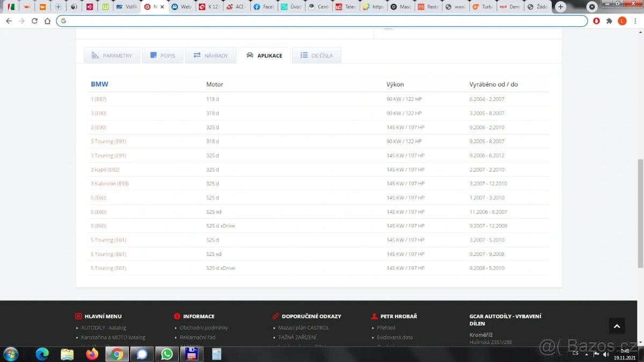This screenshot has height=362, width=644.
Task: Click the Výkon column header
Action: click(x=395, y=84)
